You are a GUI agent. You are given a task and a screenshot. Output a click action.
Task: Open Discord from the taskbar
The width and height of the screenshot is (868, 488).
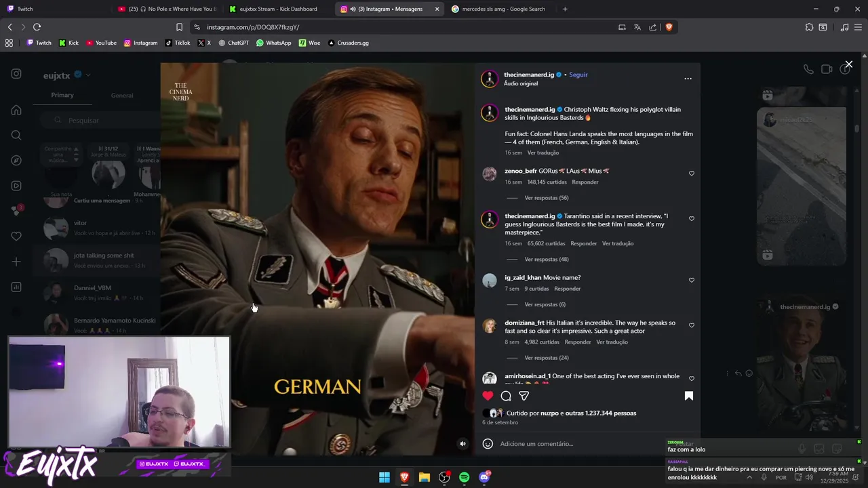(x=484, y=477)
